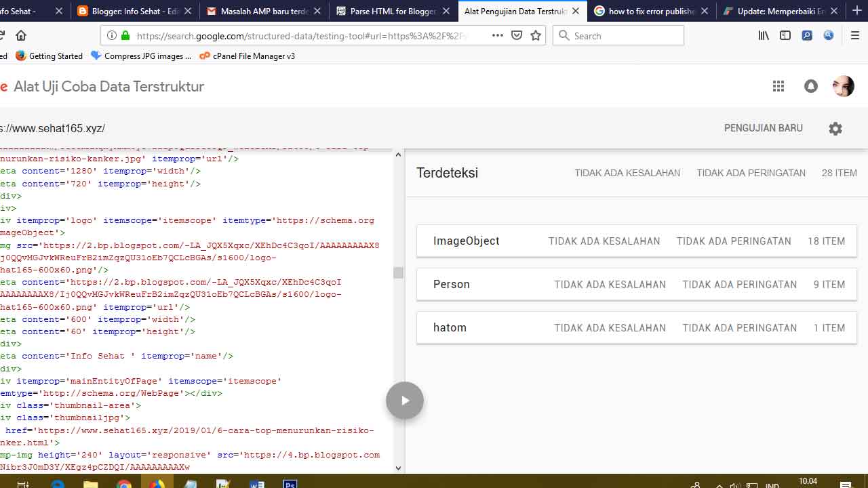Click the Terdeteksi heading

coord(448,173)
